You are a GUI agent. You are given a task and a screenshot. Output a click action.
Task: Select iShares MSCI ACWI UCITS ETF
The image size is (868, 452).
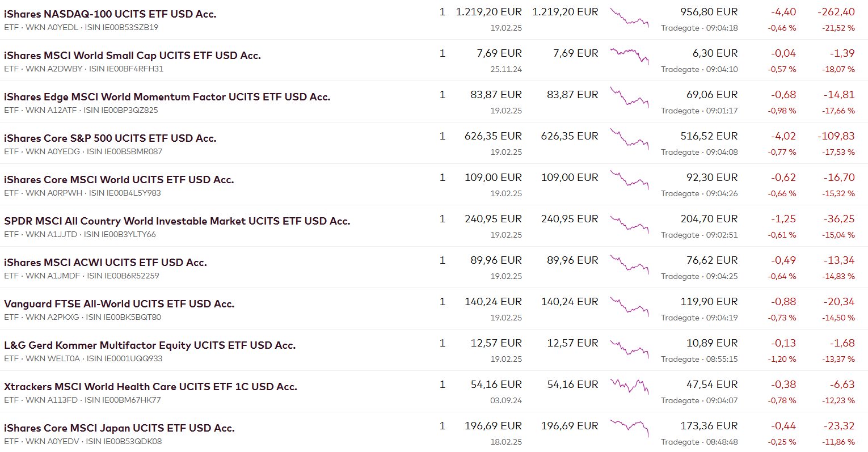(x=105, y=263)
